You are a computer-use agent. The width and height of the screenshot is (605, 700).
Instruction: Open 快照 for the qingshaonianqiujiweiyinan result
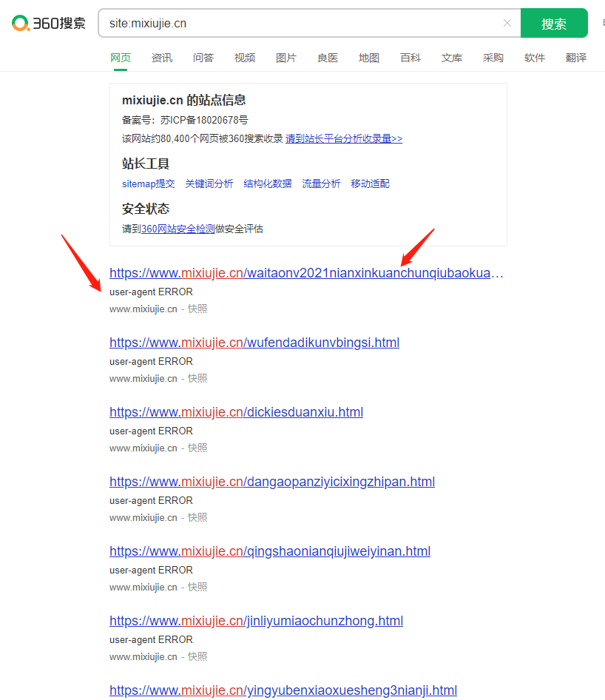point(197,588)
